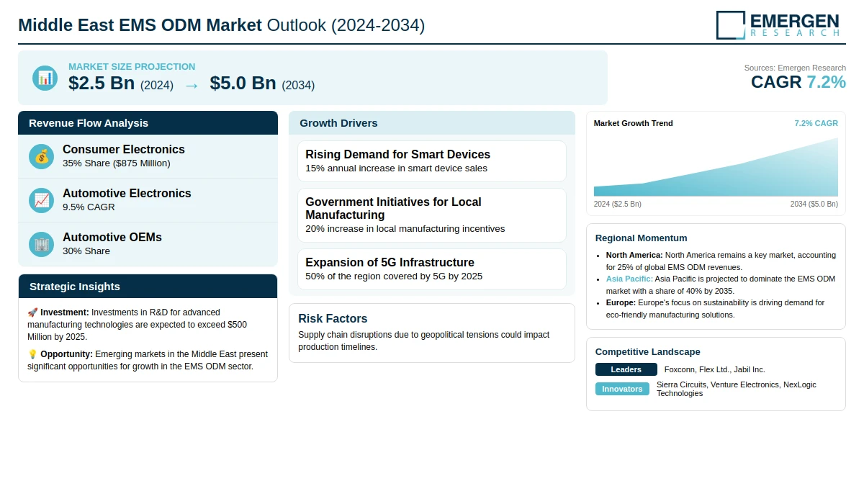Click the Emergen Research logo
The image size is (864, 504).
click(x=778, y=24)
